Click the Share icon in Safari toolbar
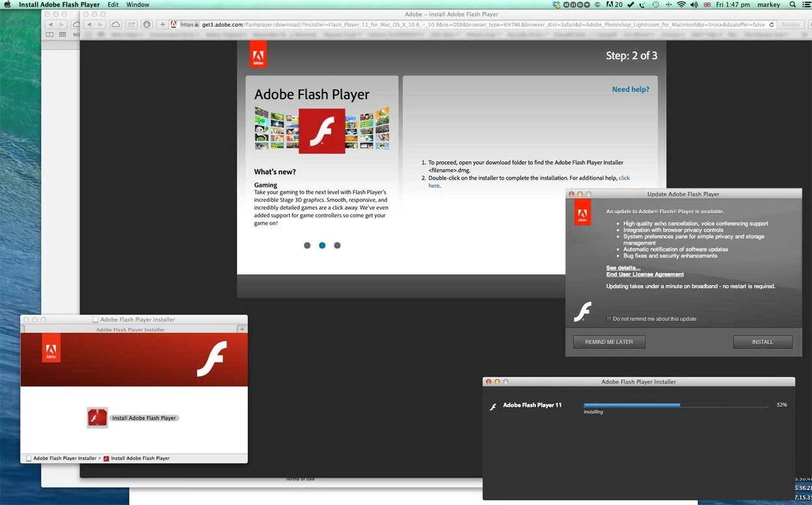812x505 pixels. [x=131, y=25]
